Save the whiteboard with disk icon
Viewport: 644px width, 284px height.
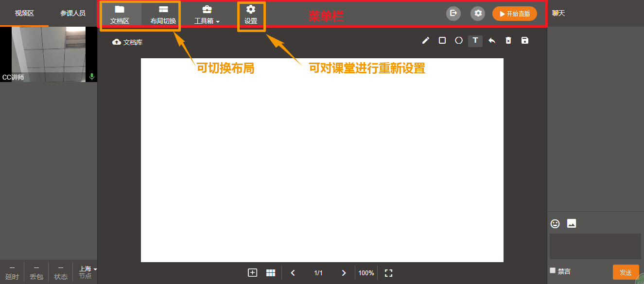click(x=525, y=41)
